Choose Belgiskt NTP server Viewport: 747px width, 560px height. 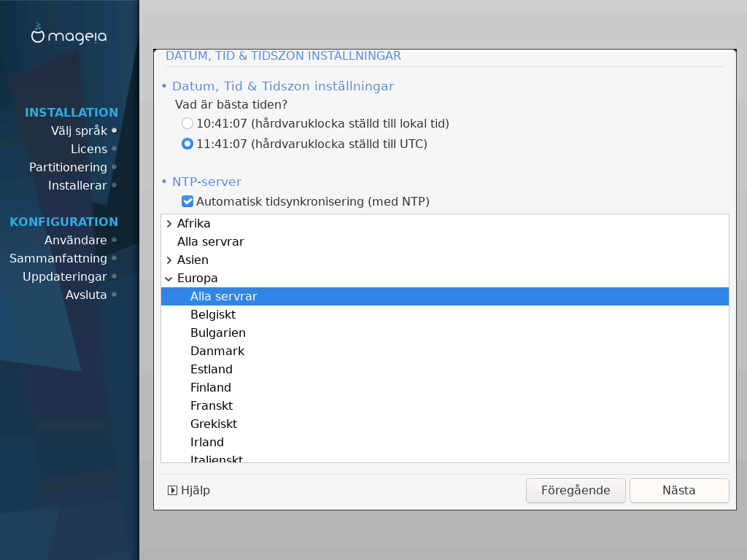coord(212,315)
